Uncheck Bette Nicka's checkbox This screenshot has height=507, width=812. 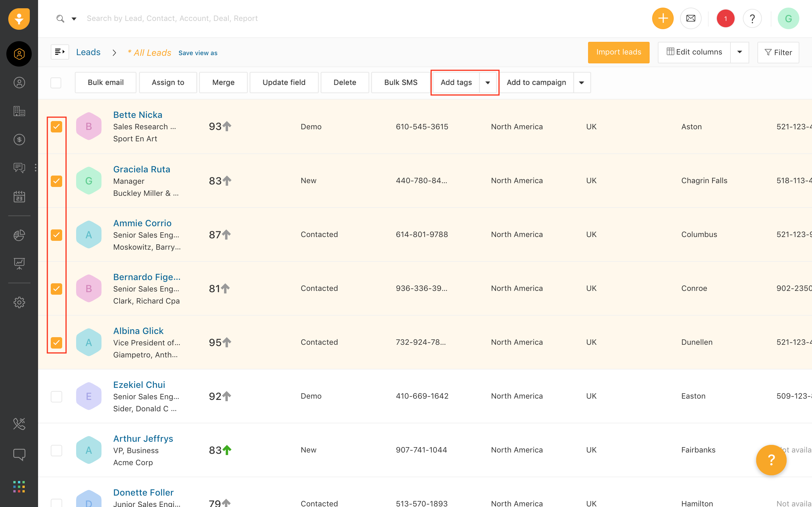(x=56, y=127)
